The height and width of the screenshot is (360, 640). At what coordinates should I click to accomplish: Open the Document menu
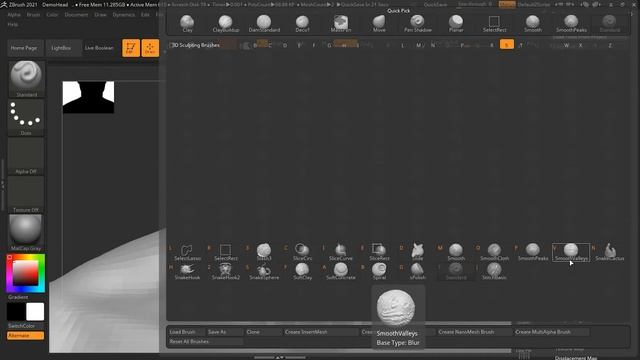point(76,15)
